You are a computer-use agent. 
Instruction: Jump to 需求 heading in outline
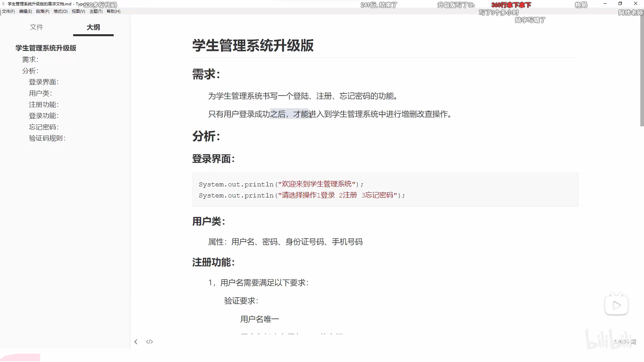coord(30,59)
